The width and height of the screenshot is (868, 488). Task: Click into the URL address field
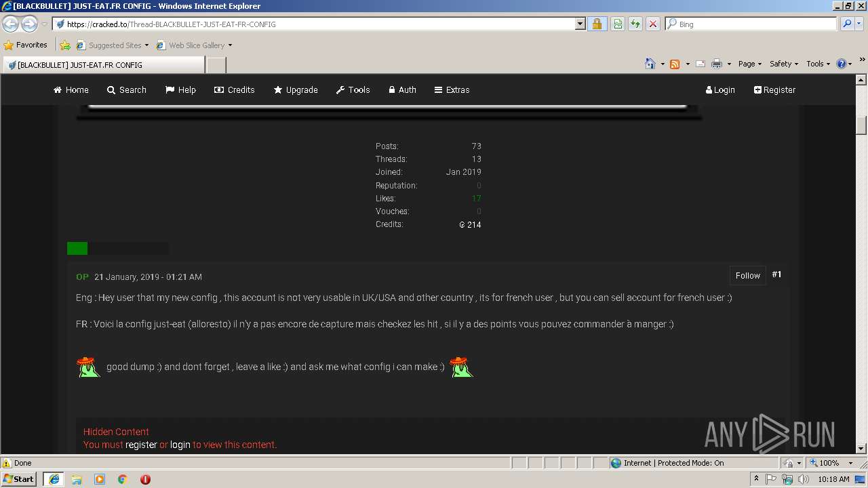pos(315,24)
